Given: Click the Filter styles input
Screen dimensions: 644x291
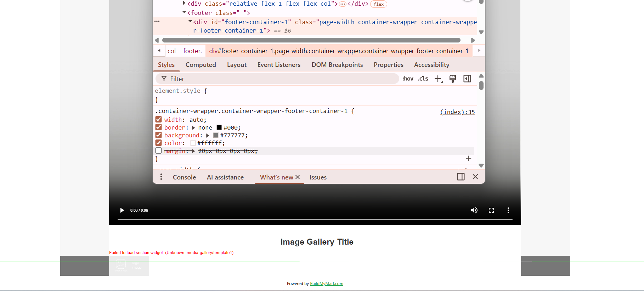Looking at the screenshot, I should [x=277, y=79].
